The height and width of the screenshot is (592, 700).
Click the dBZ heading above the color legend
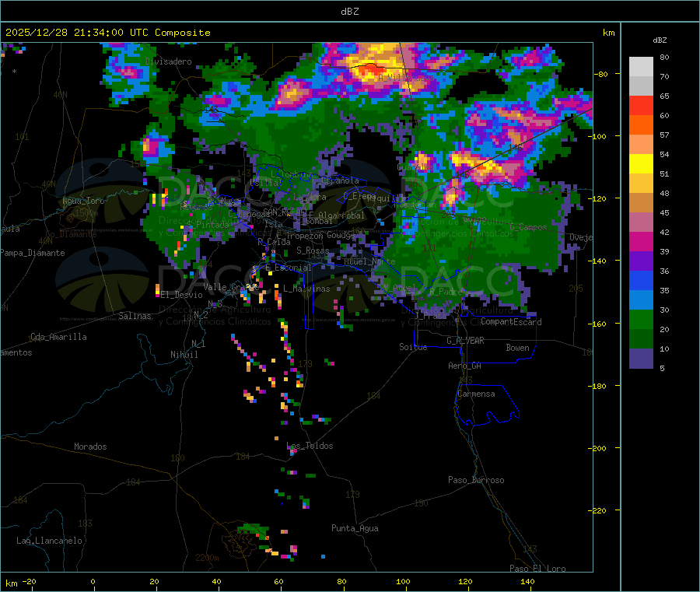(x=660, y=40)
